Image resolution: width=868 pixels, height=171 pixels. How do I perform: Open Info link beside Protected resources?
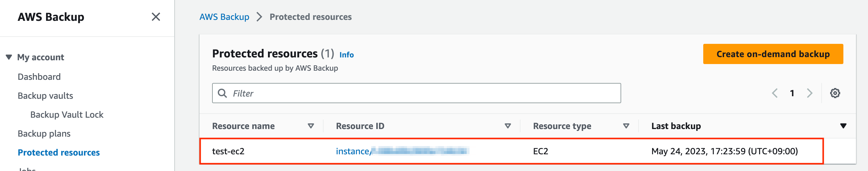pyautogui.click(x=346, y=55)
